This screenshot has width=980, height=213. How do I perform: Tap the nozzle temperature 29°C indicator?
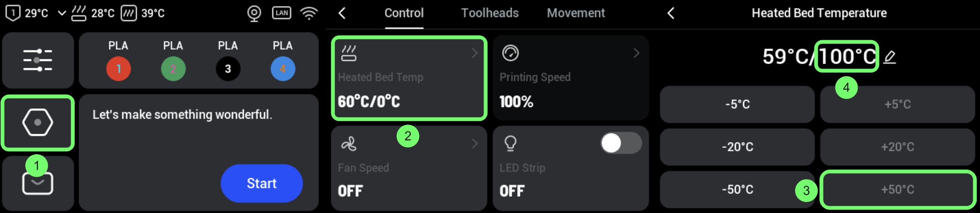(27, 13)
